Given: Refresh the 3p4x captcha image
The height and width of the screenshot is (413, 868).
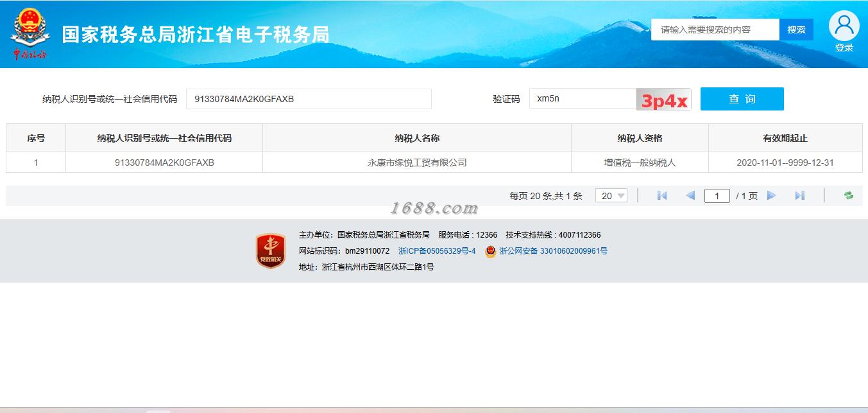Looking at the screenshot, I should coord(663,100).
